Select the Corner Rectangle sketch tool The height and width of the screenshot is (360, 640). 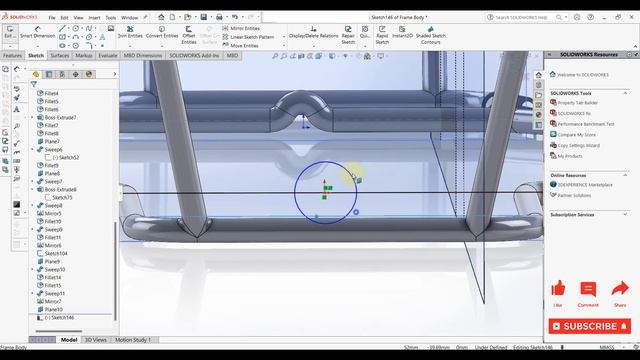click(x=62, y=37)
